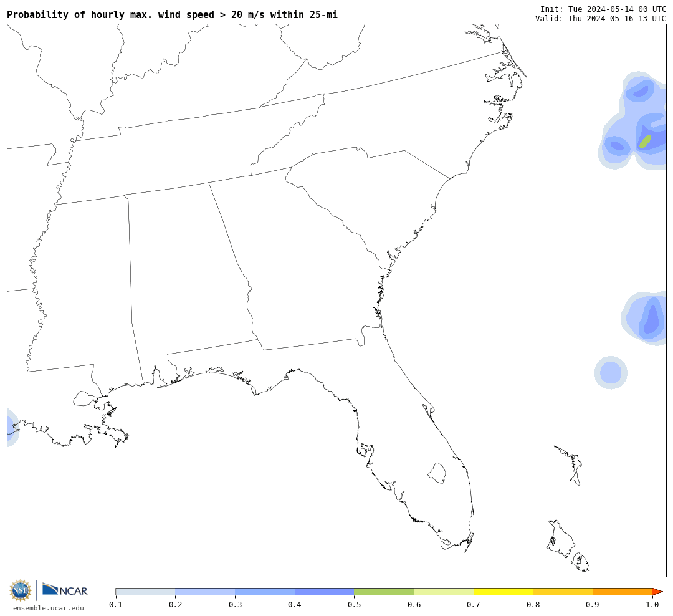This screenshot has width=673, height=616.
Task: Click the green high-probability spot offshore
Action: pos(645,141)
